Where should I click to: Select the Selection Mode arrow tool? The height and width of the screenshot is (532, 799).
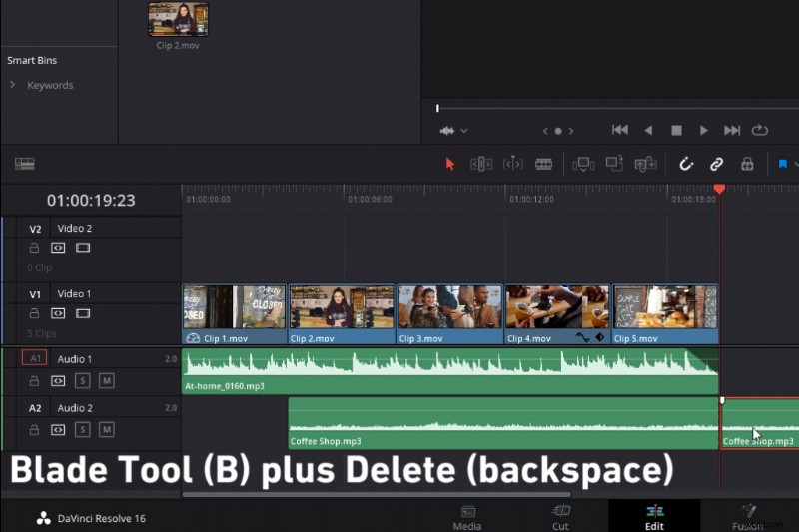[x=449, y=164]
